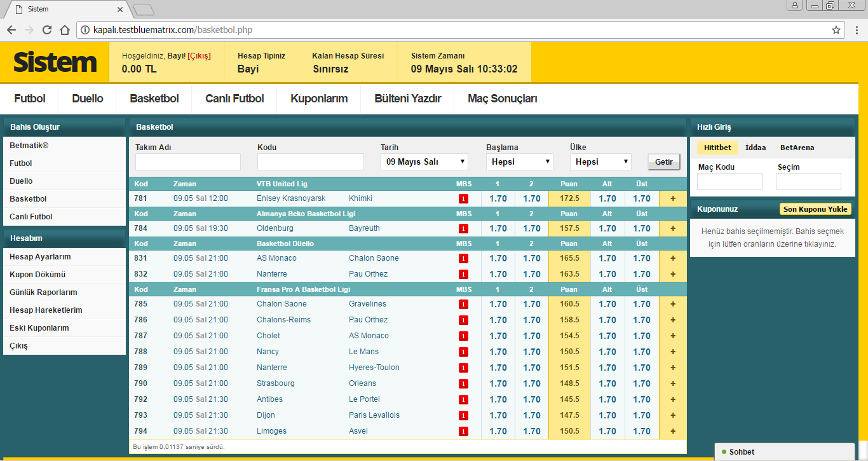Click the plus icon for match 794
The height and width of the screenshot is (461, 868).
(673, 431)
